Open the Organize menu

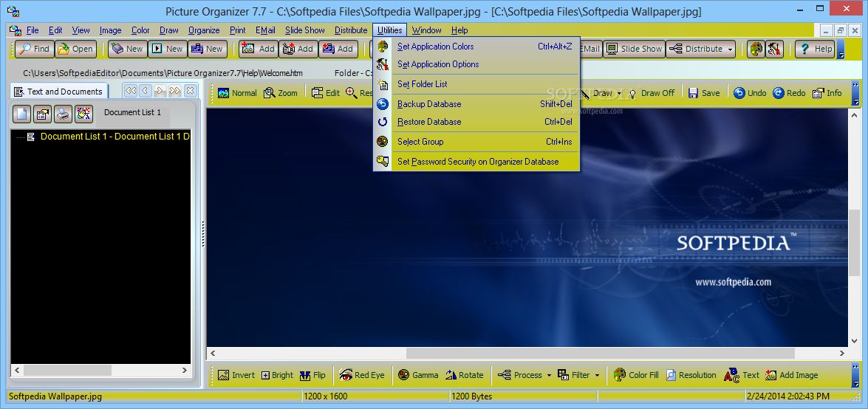[x=204, y=30]
